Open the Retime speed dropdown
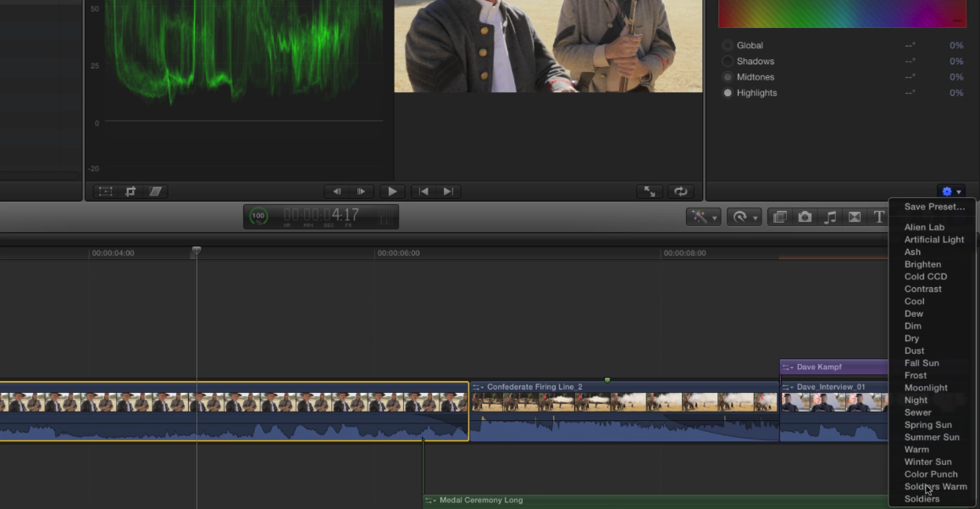This screenshot has height=509, width=980. click(744, 217)
